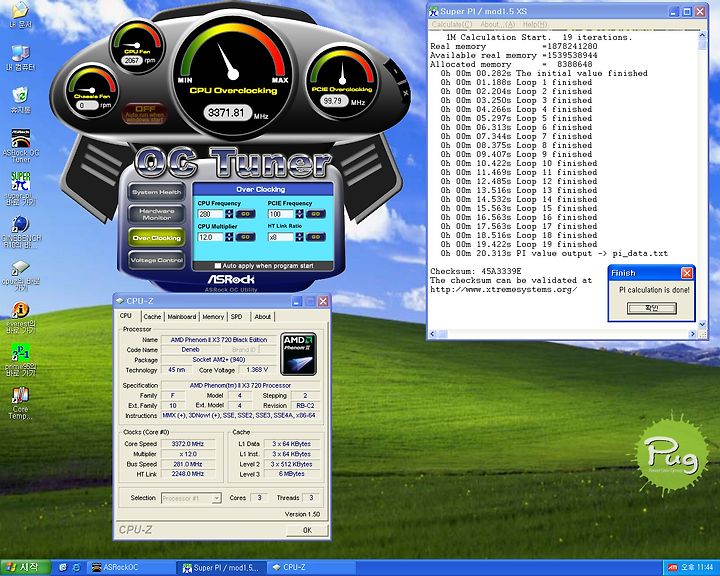
Task: Click the OK button in CPU-Z
Action: (307, 530)
